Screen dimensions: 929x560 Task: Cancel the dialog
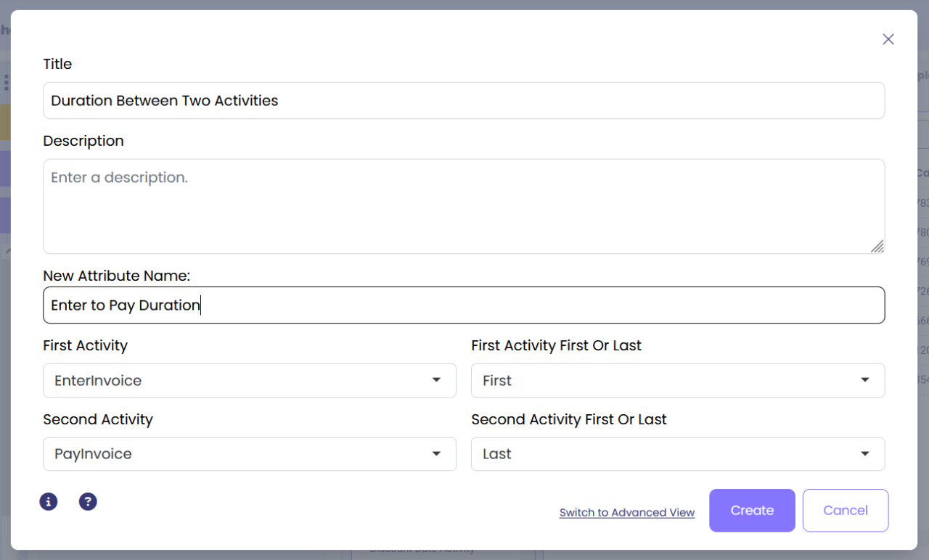click(x=846, y=511)
